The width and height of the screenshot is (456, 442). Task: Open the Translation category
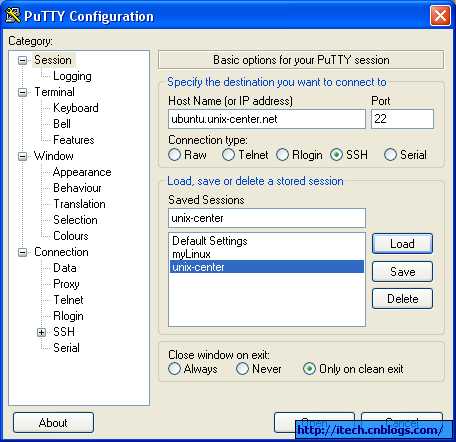point(79,204)
